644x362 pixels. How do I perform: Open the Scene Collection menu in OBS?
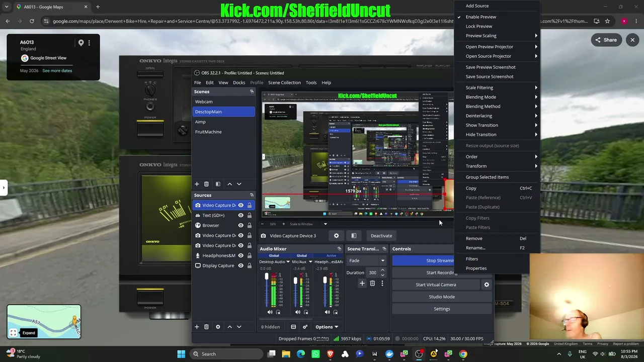pyautogui.click(x=284, y=82)
